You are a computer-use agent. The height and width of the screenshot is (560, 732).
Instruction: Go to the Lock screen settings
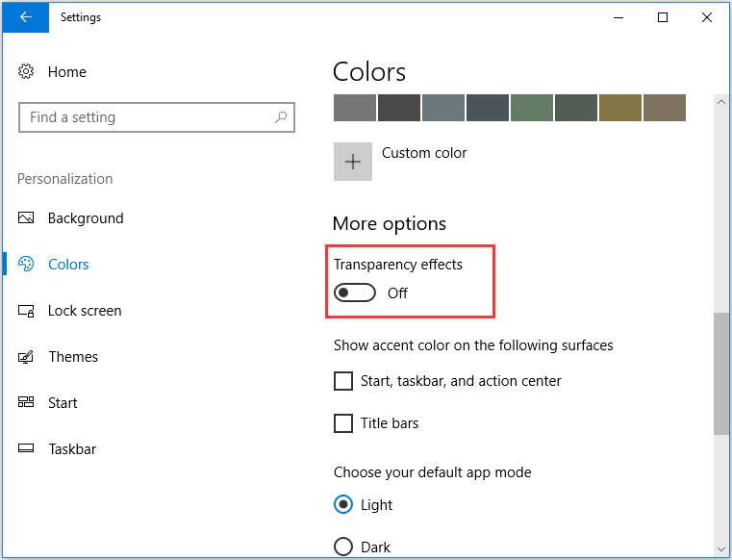[85, 311]
